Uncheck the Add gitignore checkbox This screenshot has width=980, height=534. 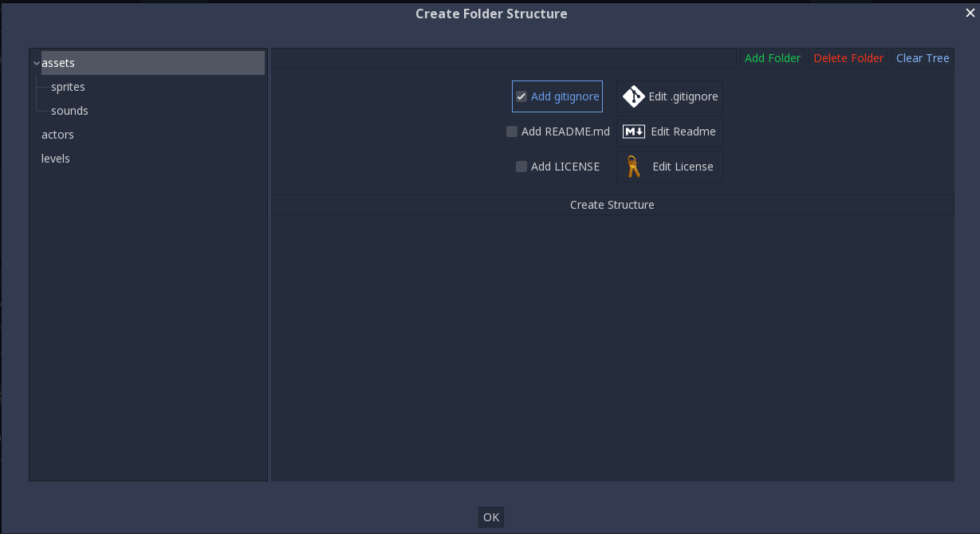click(x=521, y=96)
